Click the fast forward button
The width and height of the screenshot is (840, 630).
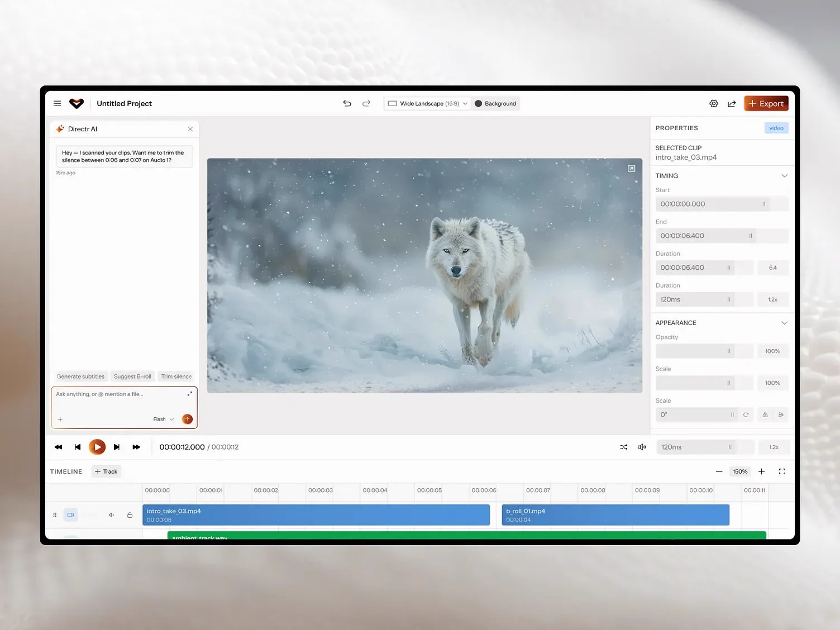[x=136, y=447]
